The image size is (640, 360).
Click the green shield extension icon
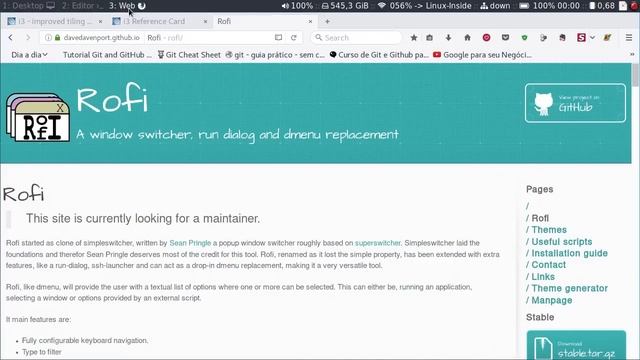pyautogui.click(x=524, y=38)
